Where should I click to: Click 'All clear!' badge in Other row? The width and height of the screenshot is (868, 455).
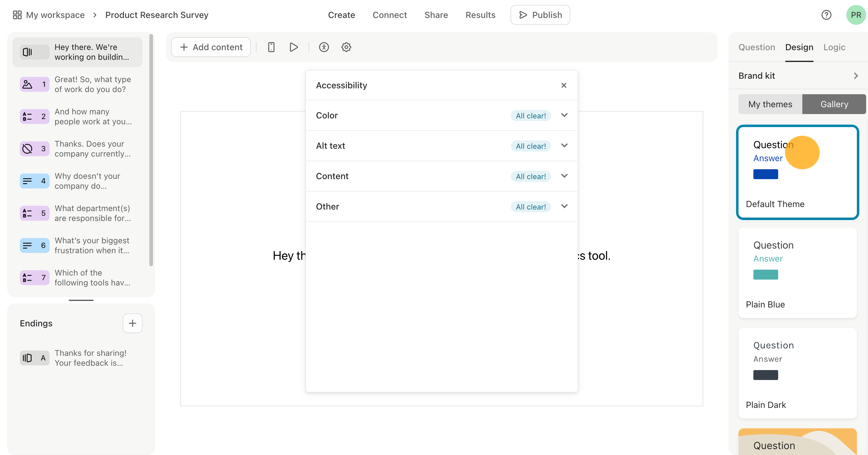click(531, 207)
